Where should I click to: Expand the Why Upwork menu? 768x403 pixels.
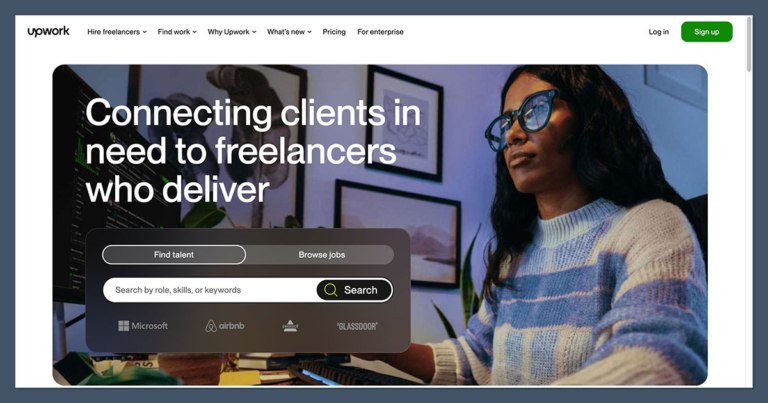tap(232, 32)
